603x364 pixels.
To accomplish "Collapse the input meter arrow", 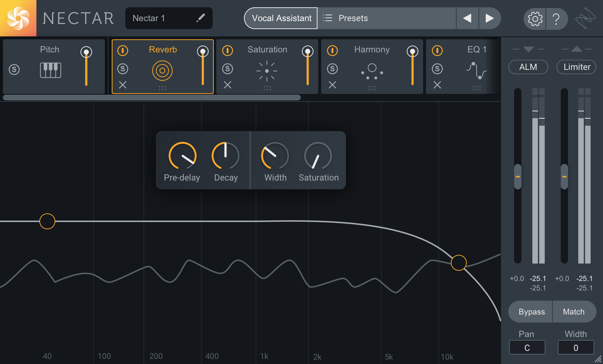I will point(528,49).
